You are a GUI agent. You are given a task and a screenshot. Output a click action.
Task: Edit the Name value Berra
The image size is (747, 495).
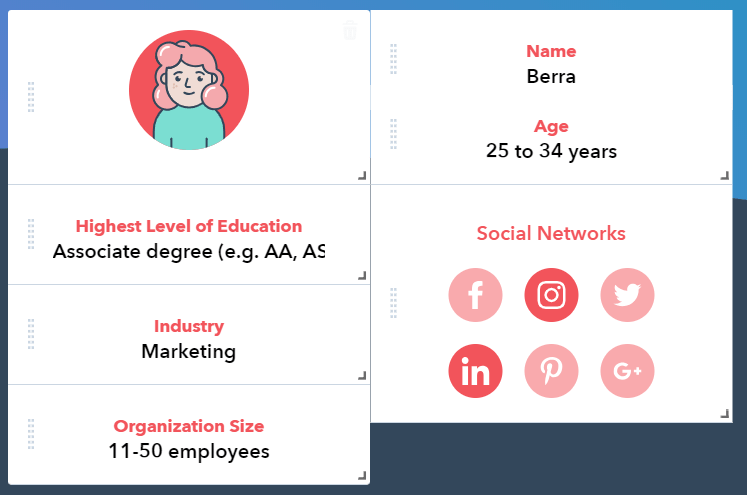pos(551,77)
